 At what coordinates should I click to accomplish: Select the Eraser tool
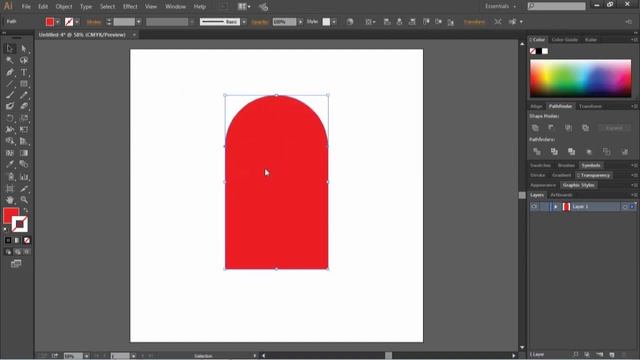click(24, 106)
